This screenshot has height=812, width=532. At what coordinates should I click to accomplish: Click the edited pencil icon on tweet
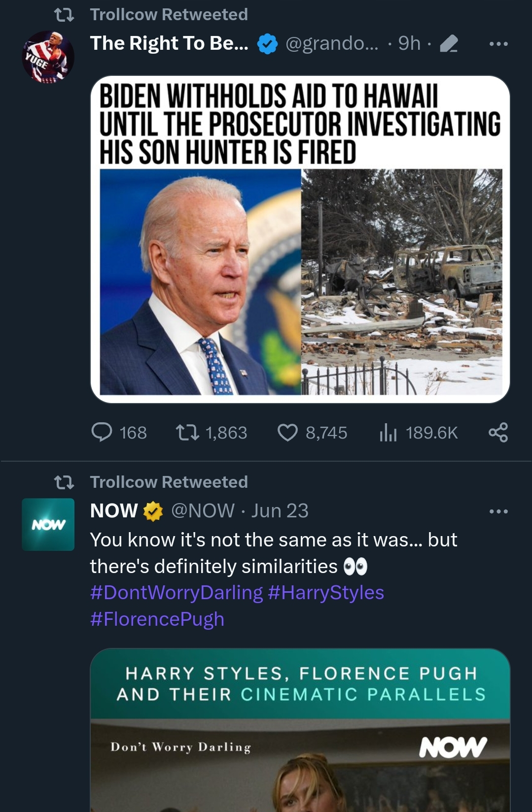tap(449, 44)
